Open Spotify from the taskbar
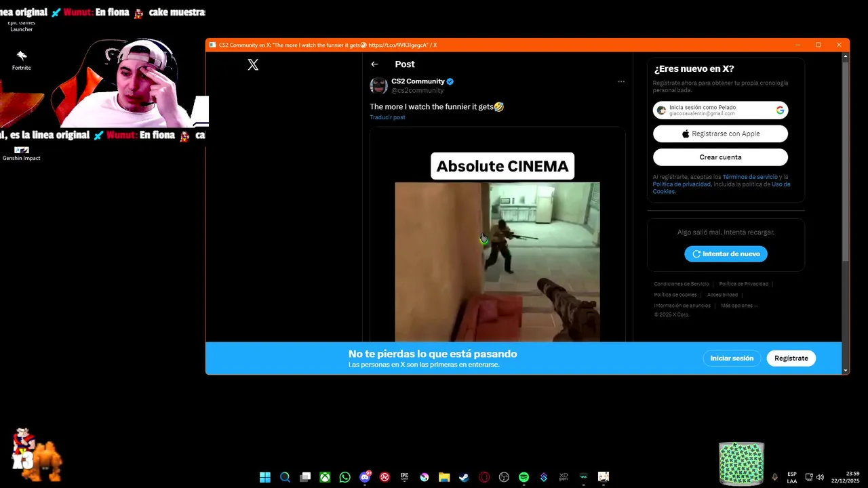The image size is (868, 488). (x=524, y=477)
